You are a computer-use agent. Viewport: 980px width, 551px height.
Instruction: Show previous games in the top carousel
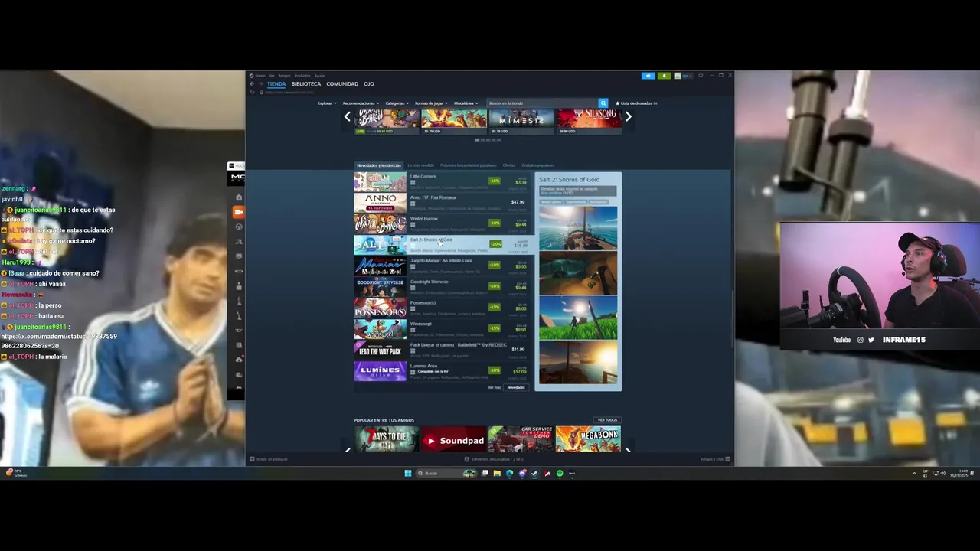tap(347, 117)
